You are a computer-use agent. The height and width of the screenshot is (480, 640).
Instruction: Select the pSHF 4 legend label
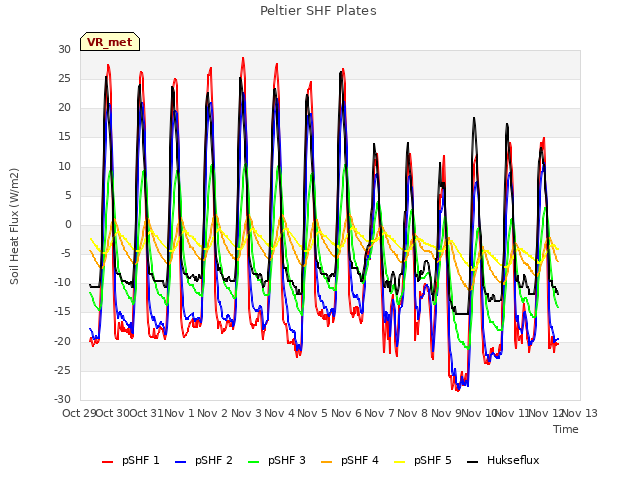click(x=360, y=460)
